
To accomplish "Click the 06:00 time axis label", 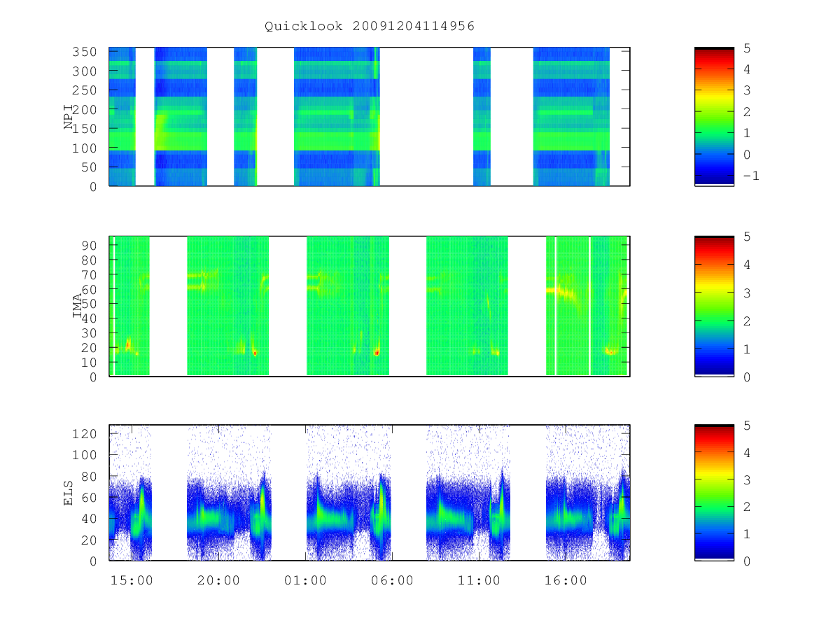I will pos(392,580).
